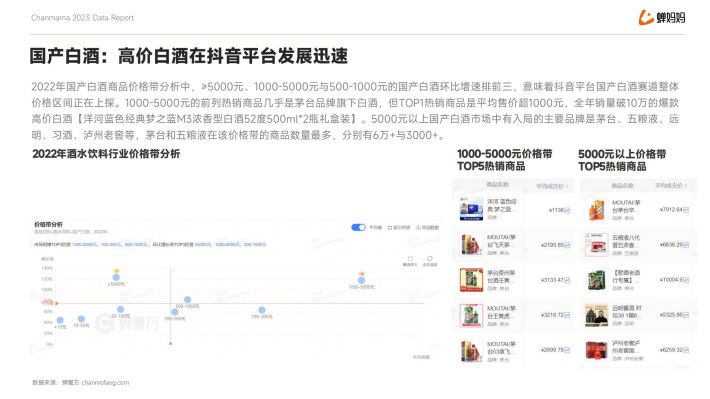Viewport: 710px width, 399px height.
Task: Click the 价格带分析 chart title
Action: (48, 225)
